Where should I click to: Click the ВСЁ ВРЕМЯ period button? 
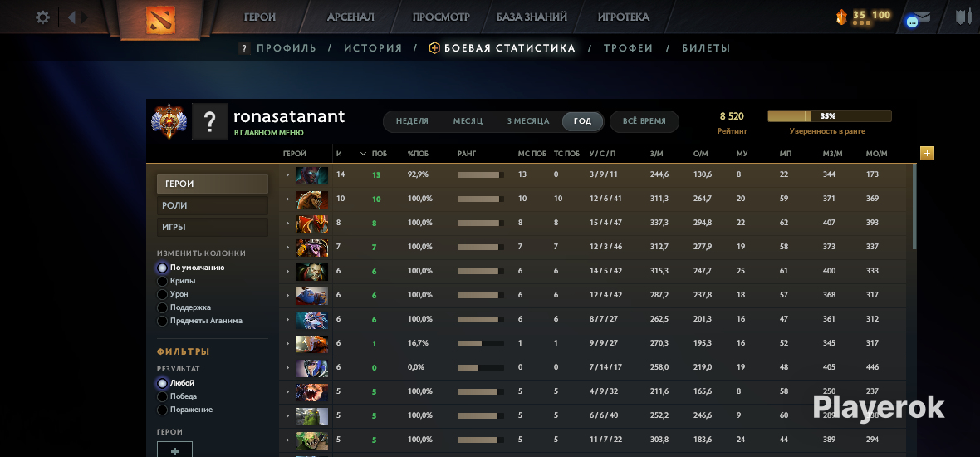pyautogui.click(x=644, y=121)
